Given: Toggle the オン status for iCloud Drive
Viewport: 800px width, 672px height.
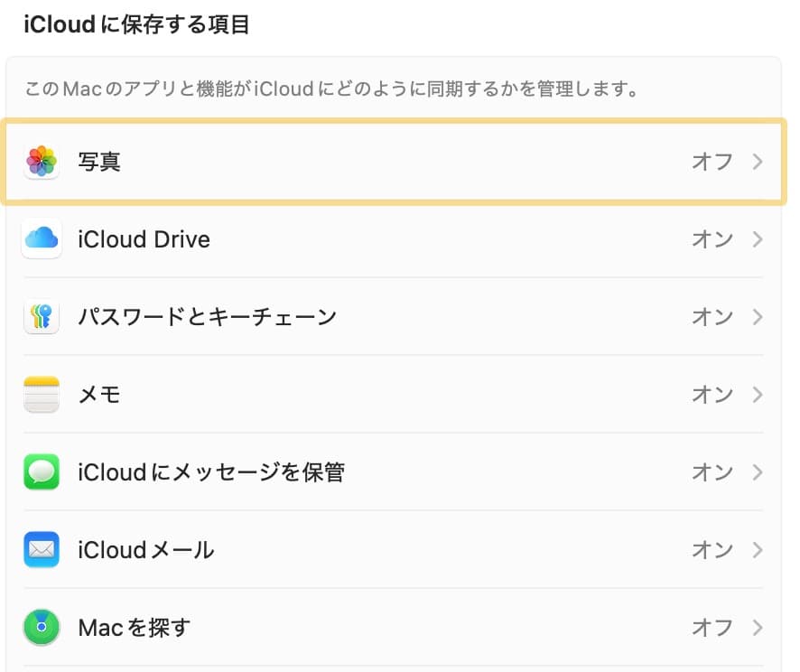Looking at the screenshot, I should click(x=712, y=238).
